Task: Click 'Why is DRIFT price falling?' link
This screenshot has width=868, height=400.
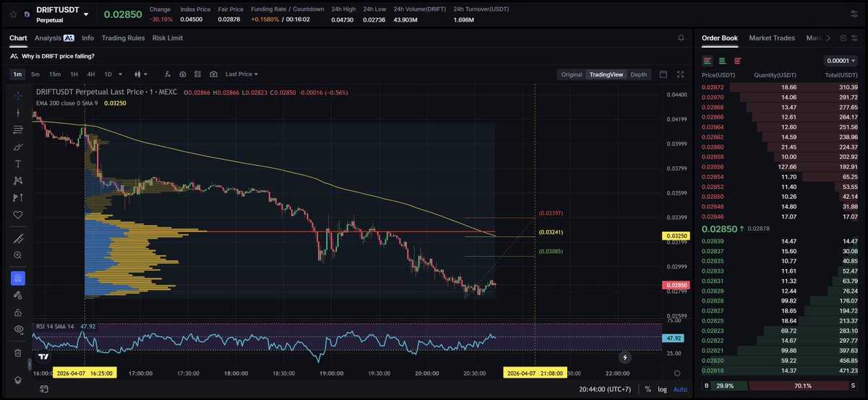Action: [x=58, y=56]
